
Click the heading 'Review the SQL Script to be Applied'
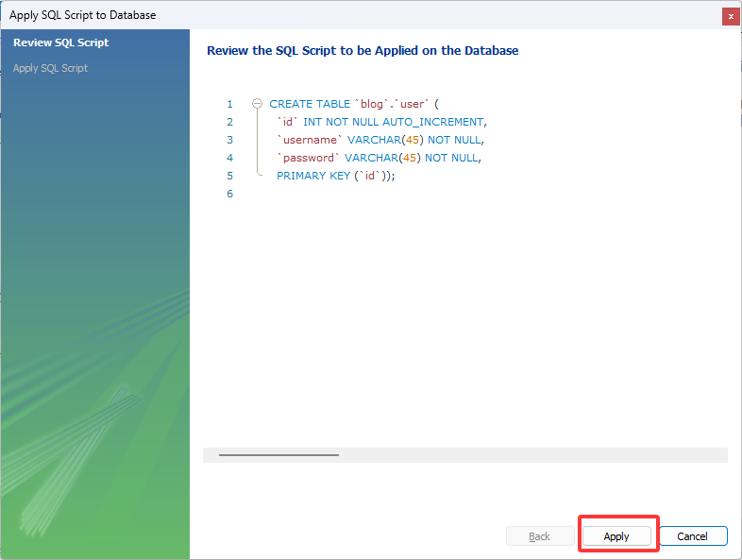363,51
